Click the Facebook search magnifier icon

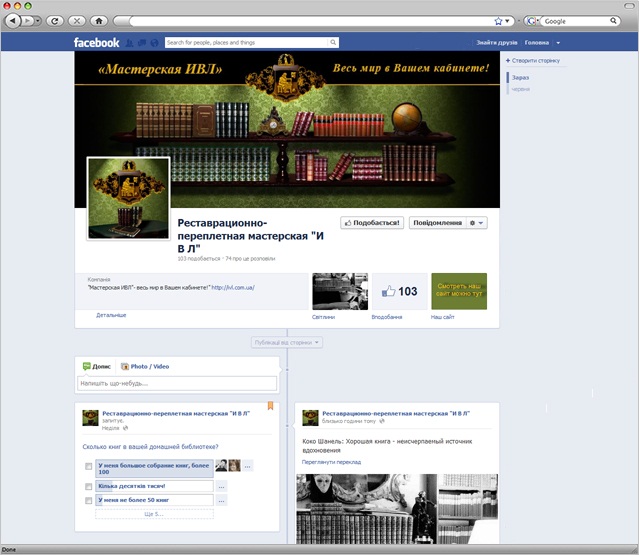(333, 42)
